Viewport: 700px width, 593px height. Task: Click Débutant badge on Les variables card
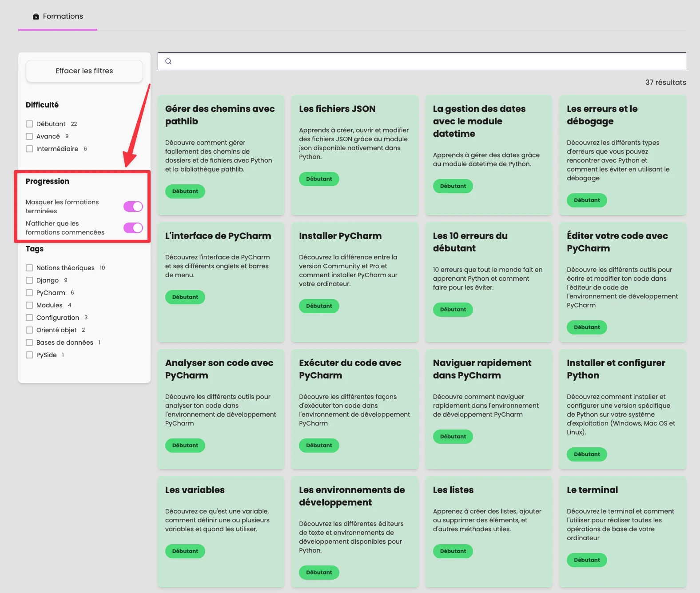[185, 551]
